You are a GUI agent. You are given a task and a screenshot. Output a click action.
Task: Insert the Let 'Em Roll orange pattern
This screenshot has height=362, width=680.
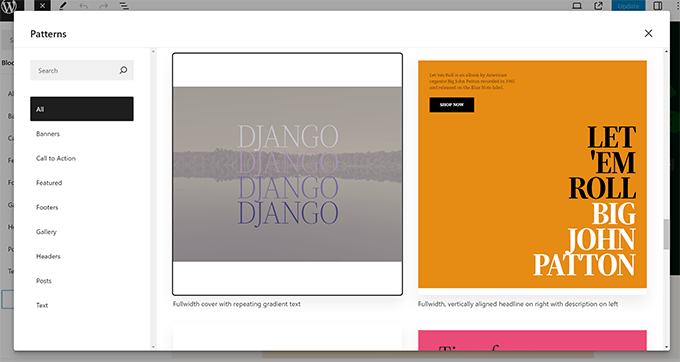pyautogui.click(x=532, y=174)
